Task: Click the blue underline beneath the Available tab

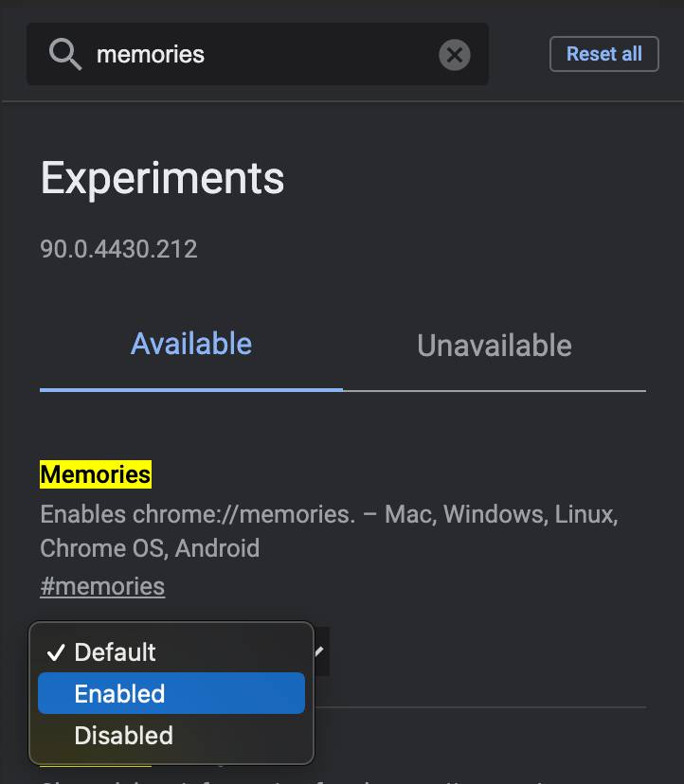Action: [x=191, y=388]
